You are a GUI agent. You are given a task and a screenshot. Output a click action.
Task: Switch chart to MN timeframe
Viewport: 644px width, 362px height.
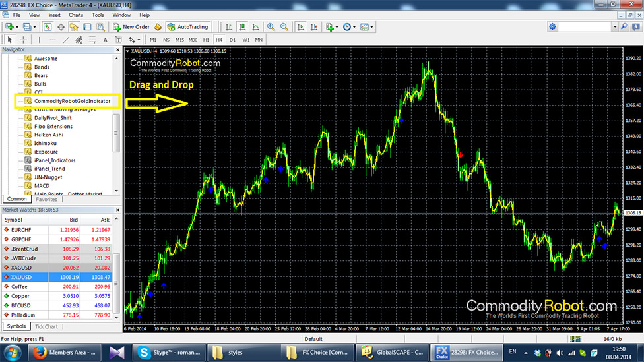[x=259, y=40]
